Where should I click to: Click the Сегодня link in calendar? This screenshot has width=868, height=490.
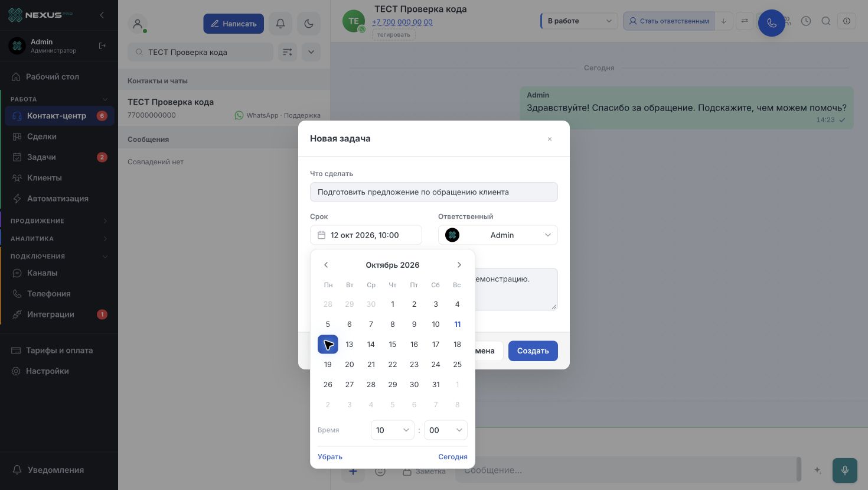453,457
